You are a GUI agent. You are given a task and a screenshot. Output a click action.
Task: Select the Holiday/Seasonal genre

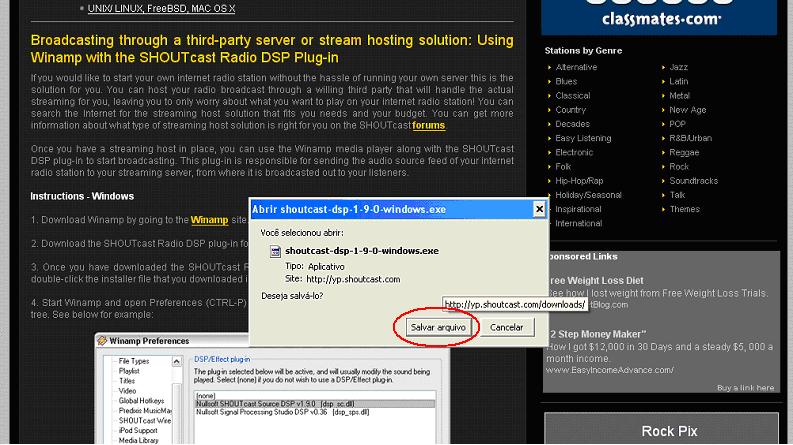coord(588,194)
